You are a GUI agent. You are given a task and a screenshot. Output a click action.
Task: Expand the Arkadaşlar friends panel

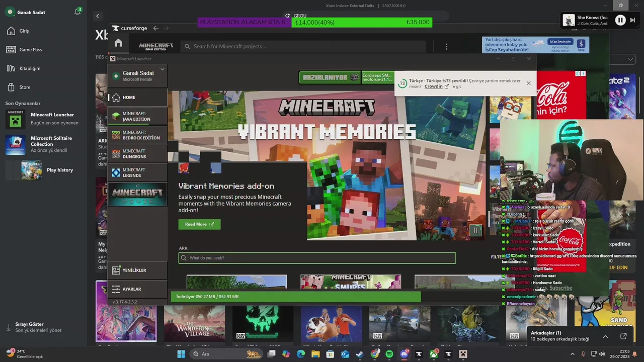click(x=605, y=336)
